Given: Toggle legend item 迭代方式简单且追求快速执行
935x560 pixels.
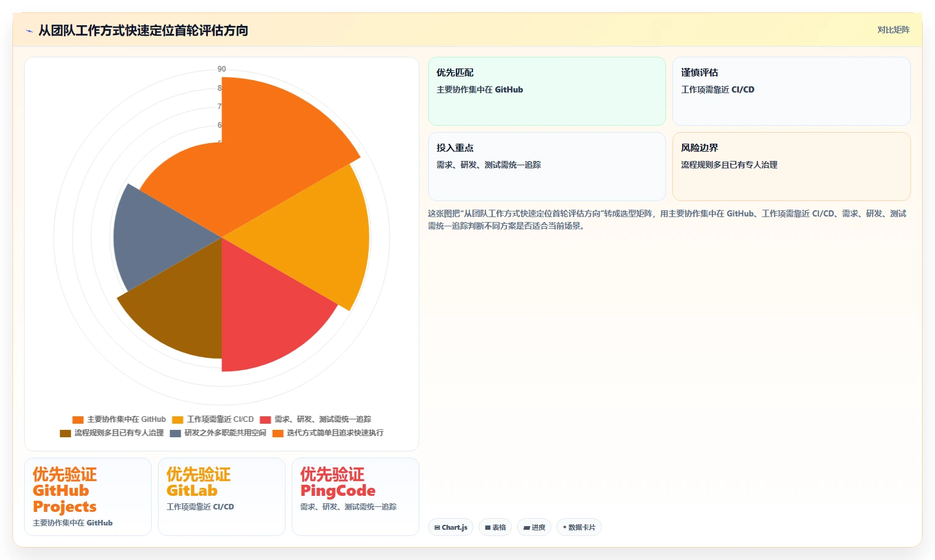Looking at the screenshot, I should click(x=327, y=433).
